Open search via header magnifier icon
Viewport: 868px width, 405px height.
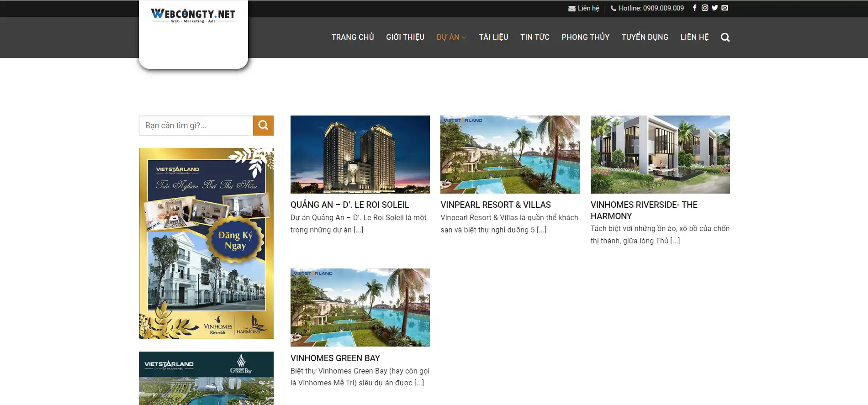click(725, 37)
